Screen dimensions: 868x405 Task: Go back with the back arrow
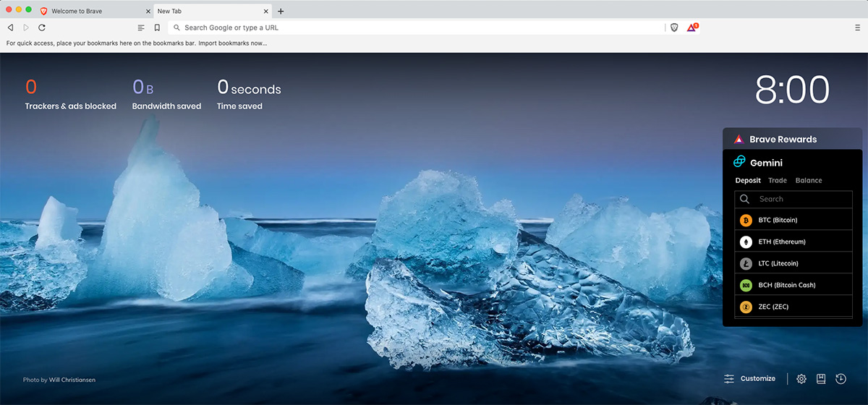point(10,27)
